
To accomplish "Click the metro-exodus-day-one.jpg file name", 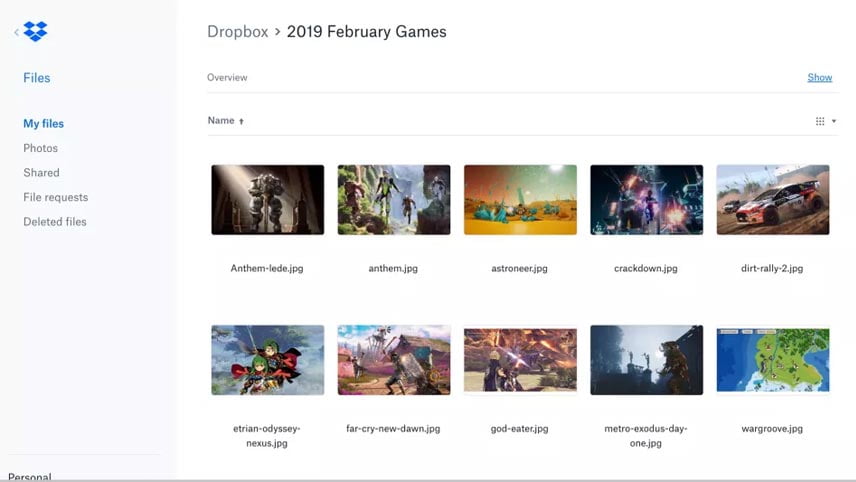I will [x=646, y=436].
